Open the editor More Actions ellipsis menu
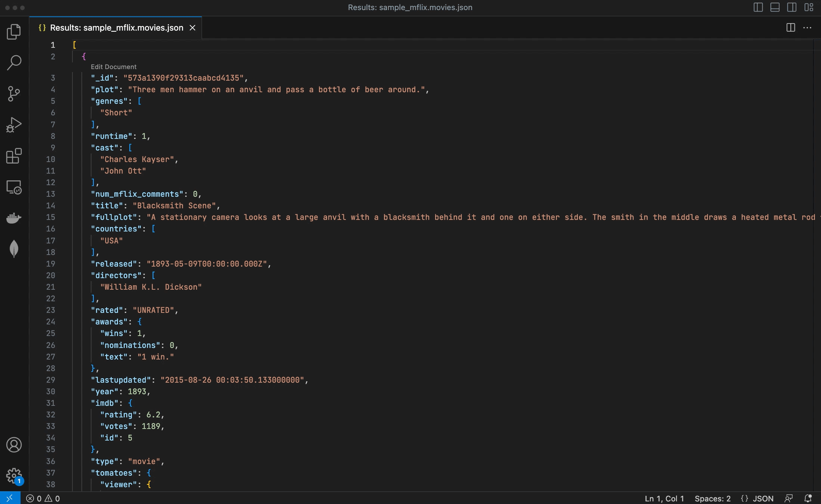Image resolution: width=821 pixels, height=504 pixels. (x=807, y=28)
